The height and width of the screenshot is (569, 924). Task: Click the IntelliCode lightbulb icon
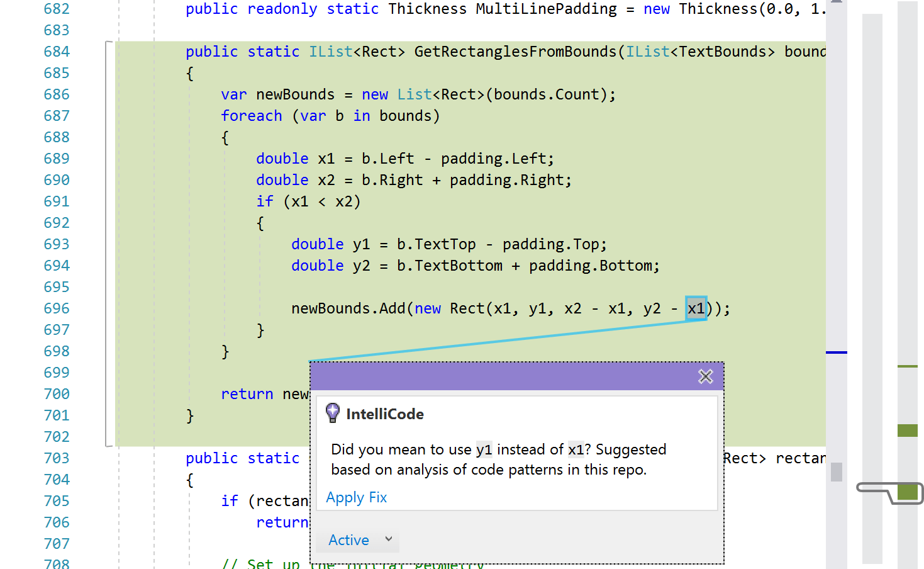click(x=333, y=413)
